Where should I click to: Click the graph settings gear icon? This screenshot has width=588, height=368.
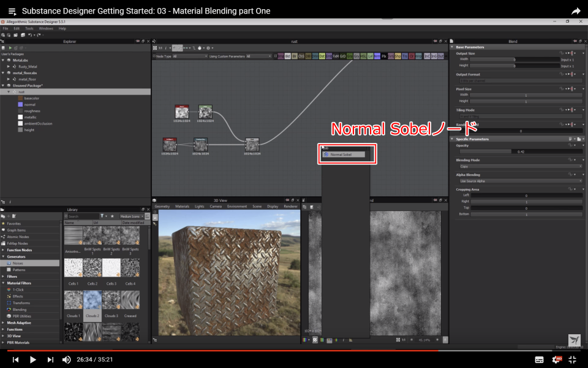pos(208,48)
